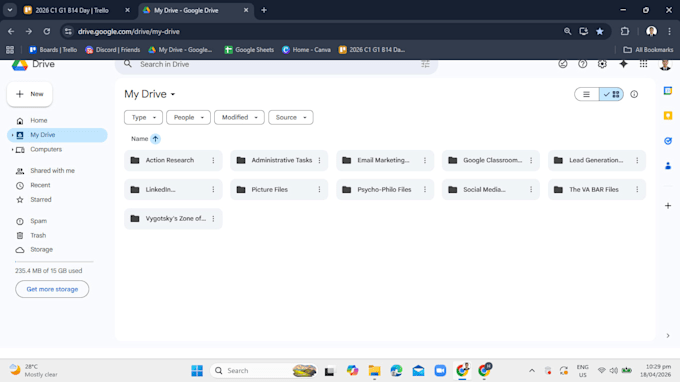This screenshot has width=680, height=382.
Task: Open Contacts side panel
Action: tap(668, 166)
